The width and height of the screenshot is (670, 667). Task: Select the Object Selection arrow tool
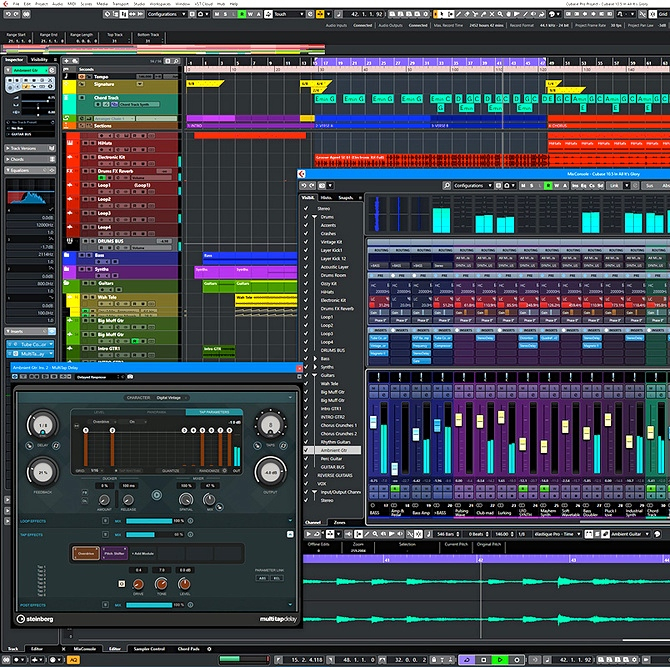(442, 14)
